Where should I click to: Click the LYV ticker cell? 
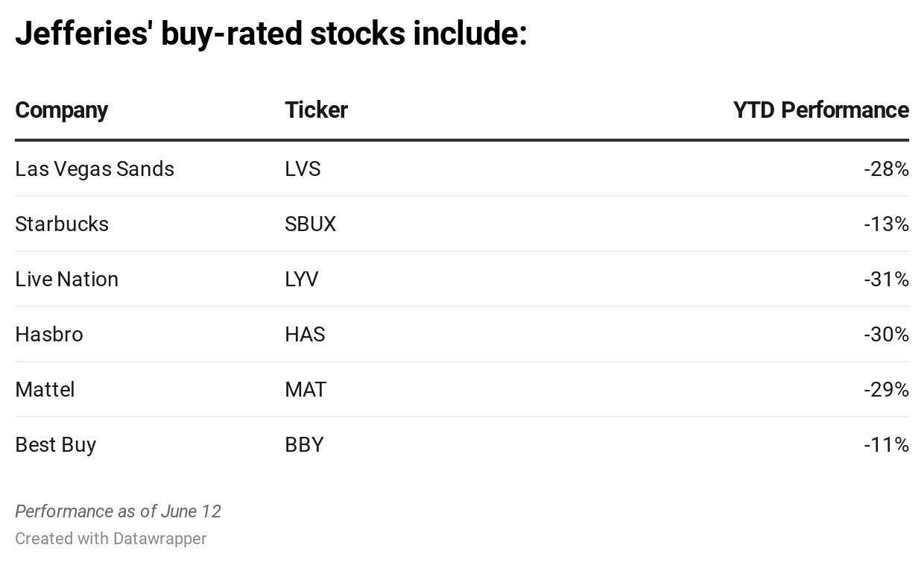[302, 280]
